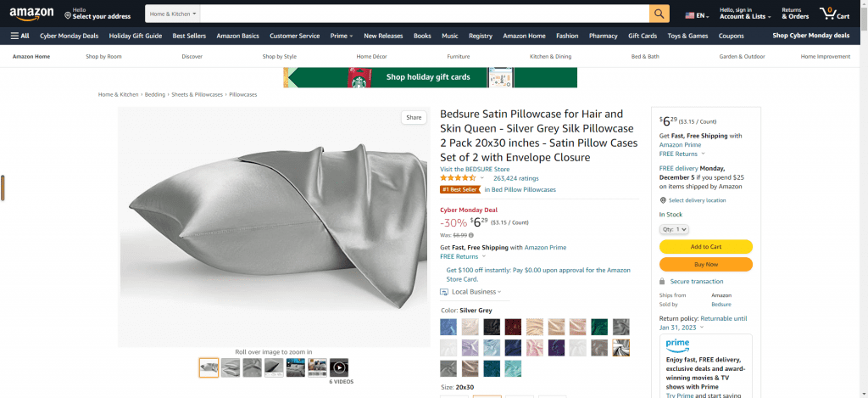Screen dimensions: 868x398
Task: Click inside the Amazon search field
Action: click(x=424, y=14)
